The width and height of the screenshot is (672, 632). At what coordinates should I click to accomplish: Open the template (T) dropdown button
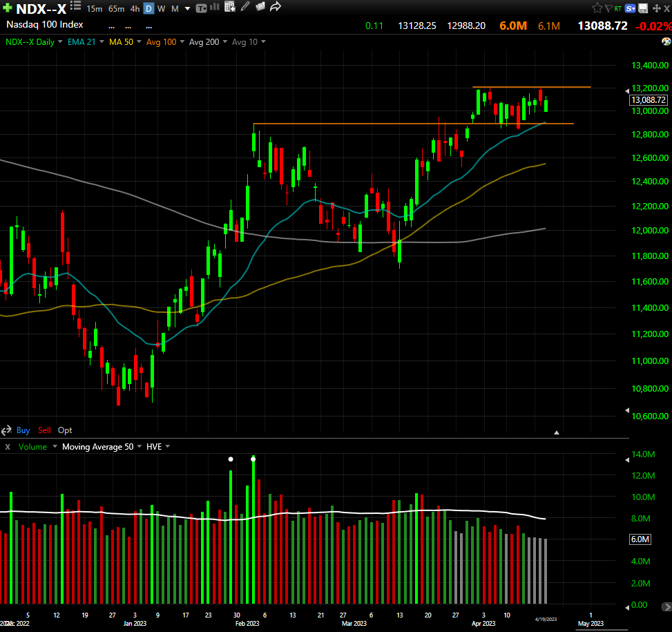[201, 8]
